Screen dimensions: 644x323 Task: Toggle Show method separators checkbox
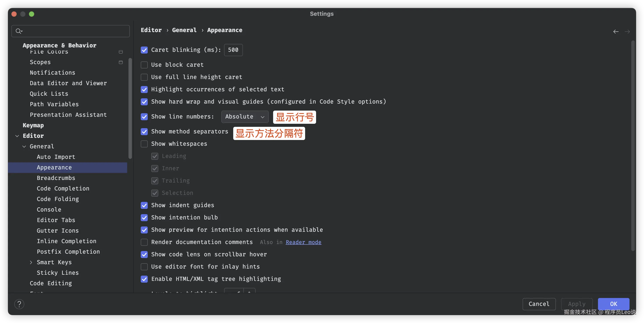[144, 132]
